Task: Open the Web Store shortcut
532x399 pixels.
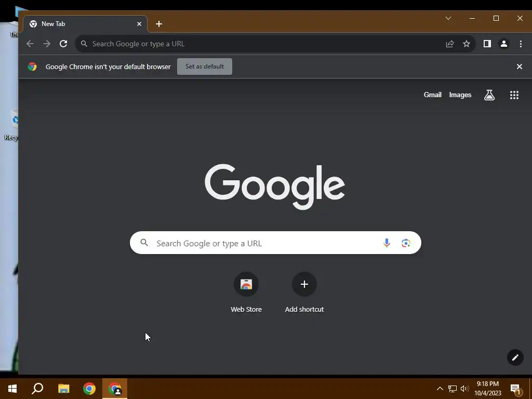Action: click(x=246, y=292)
